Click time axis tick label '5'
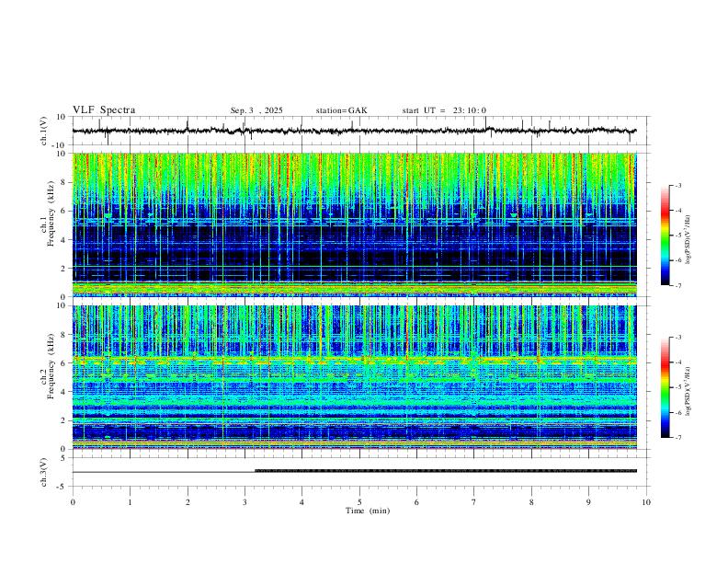The image size is (728, 563). point(358,502)
